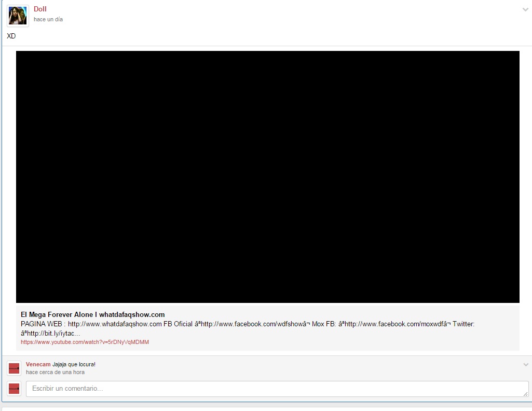This screenshot has height=411, width=532.
Task: Click the 'hace un día' post timestamp
Action: (x=48, y=19)
